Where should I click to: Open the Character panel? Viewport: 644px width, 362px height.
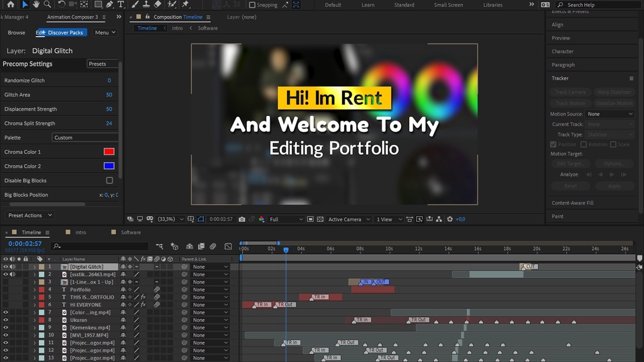[562, 52]
